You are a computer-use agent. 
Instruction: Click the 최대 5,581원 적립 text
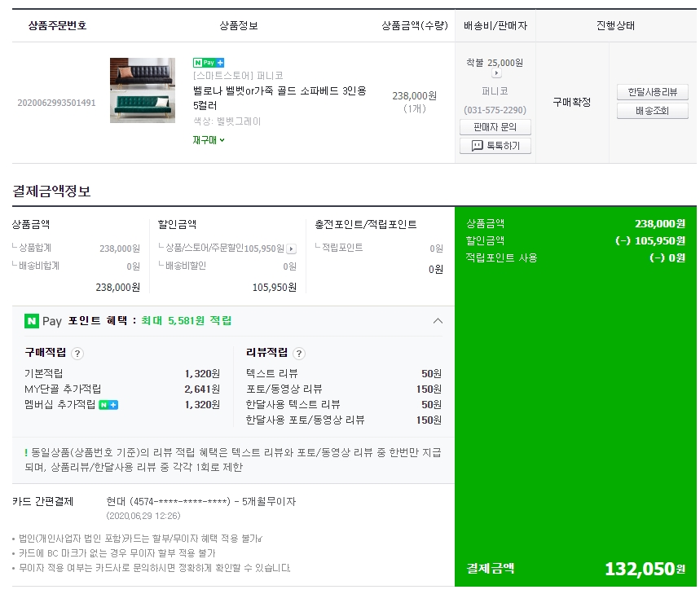[x=186, y=320]
